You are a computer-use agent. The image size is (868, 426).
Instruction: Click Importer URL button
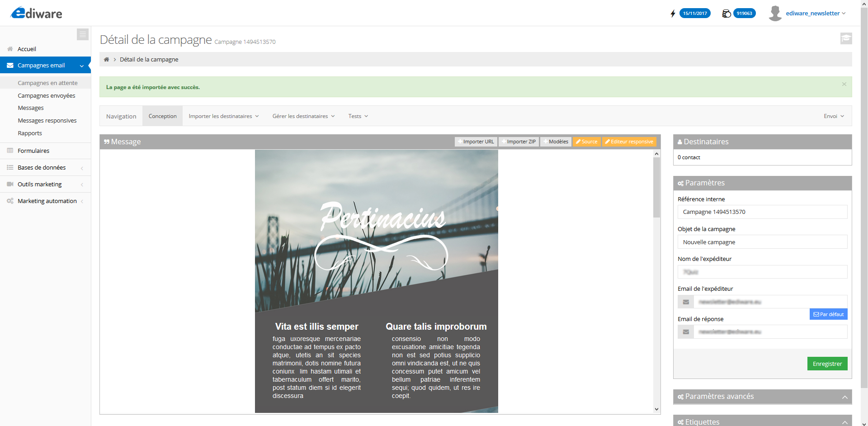click(476, 142)
